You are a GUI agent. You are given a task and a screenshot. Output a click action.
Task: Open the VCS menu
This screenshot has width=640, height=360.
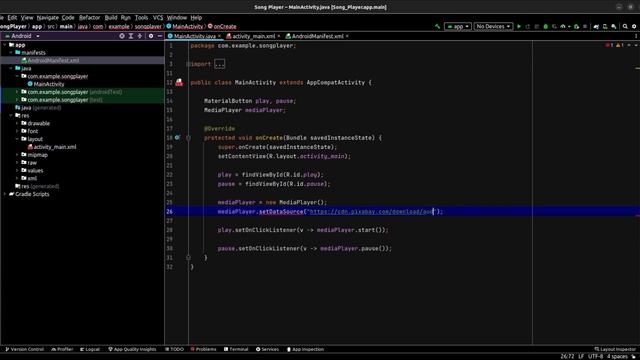pyautogui.click(x=158, y=18)
